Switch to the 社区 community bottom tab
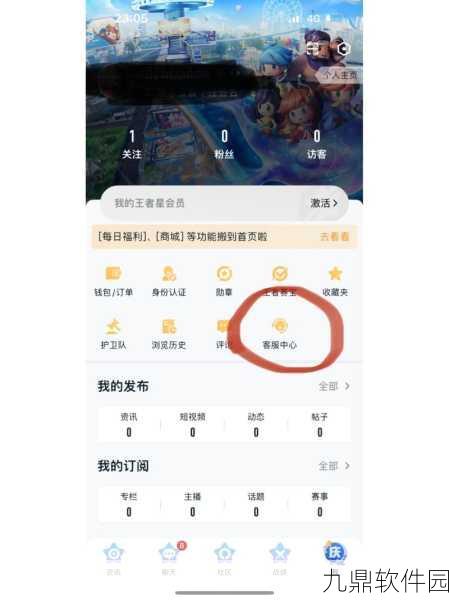449x600 pixels. tap(224, 558)
